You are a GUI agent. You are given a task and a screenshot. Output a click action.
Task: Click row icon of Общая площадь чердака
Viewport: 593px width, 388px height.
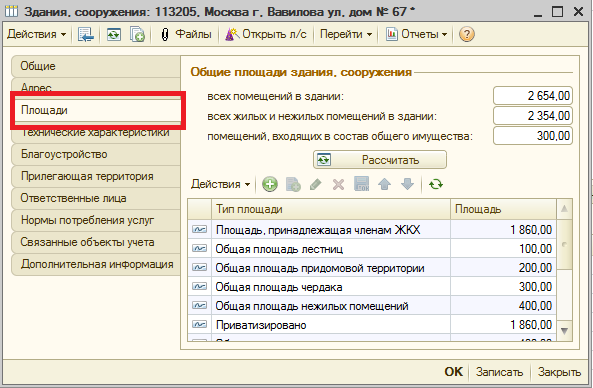[x=199, y=286]
